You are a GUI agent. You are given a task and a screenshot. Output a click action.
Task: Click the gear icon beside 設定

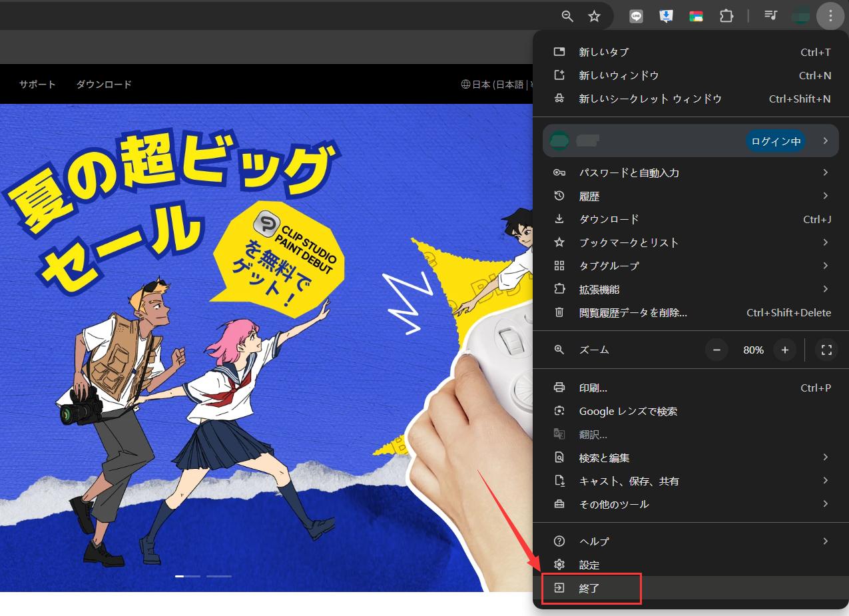[x=559, y=565]
